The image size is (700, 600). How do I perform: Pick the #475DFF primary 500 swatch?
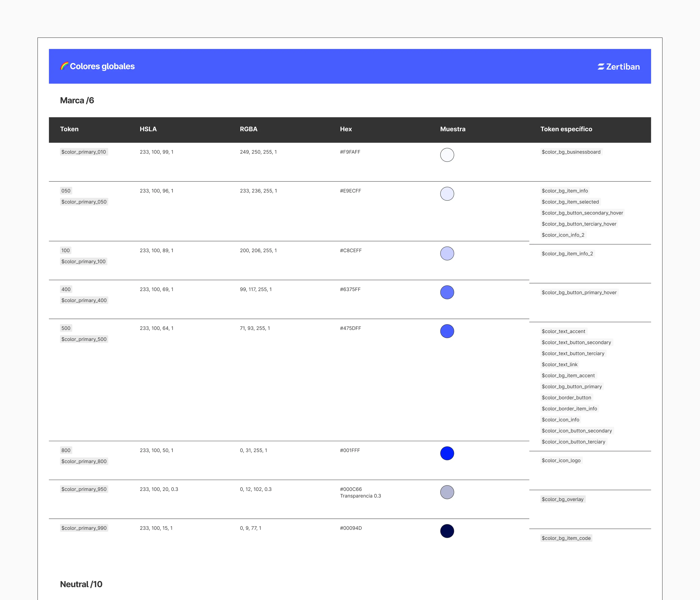point(447,331)
